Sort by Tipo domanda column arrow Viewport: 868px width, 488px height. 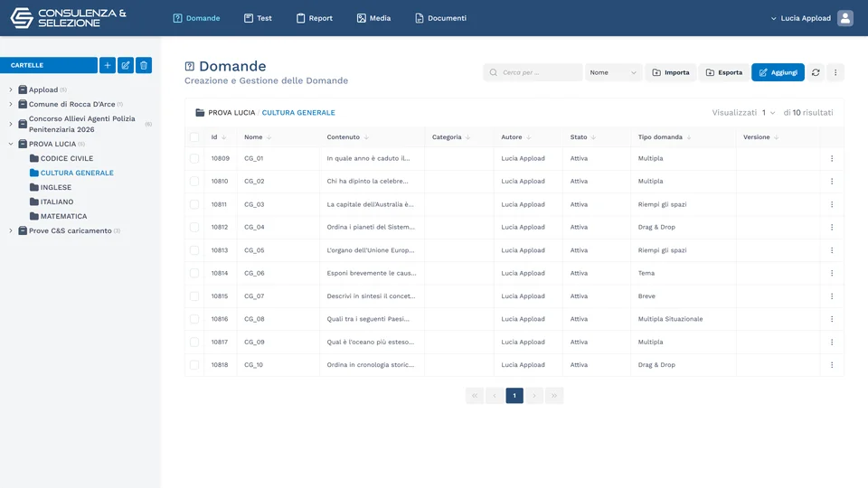(x=689, y=137)
